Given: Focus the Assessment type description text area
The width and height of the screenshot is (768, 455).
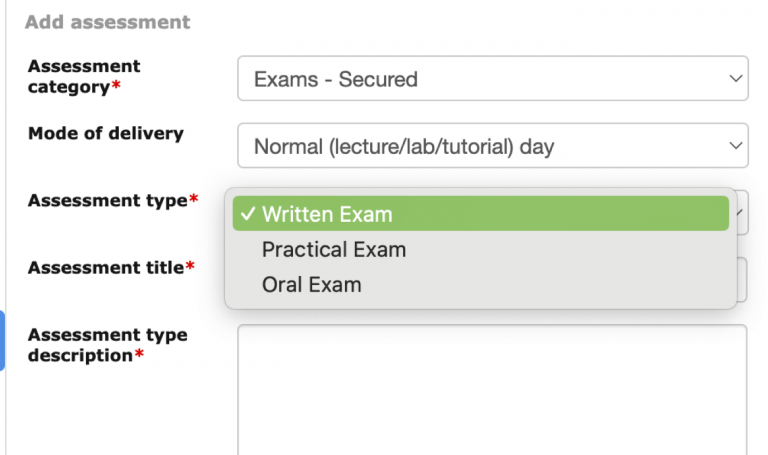Looking at the screenshot, I should point(492,390).
